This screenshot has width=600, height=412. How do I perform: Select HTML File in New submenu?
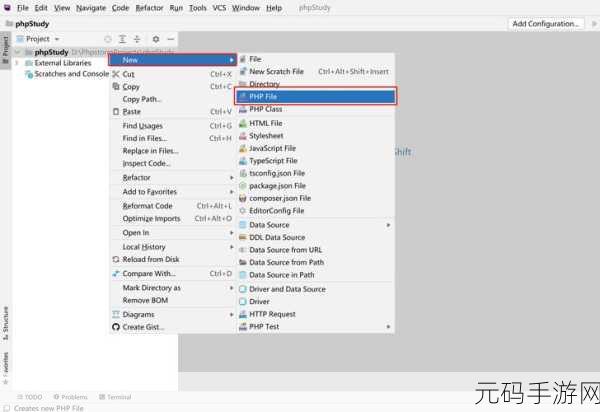316,124
